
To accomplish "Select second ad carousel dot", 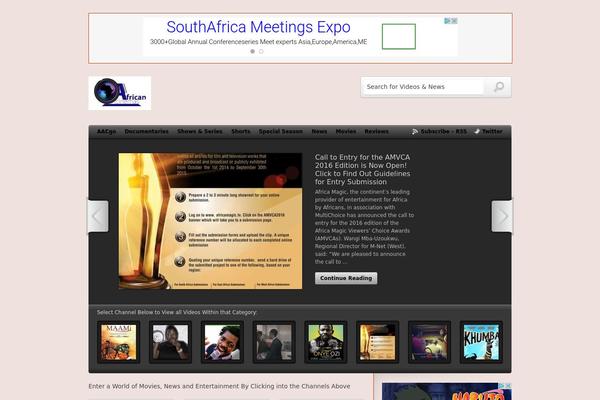I will 261,51.
